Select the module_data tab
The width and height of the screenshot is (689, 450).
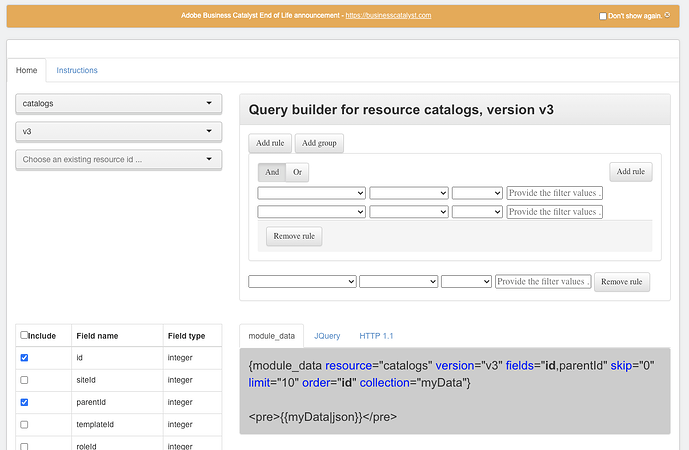[x=272, y=336]
